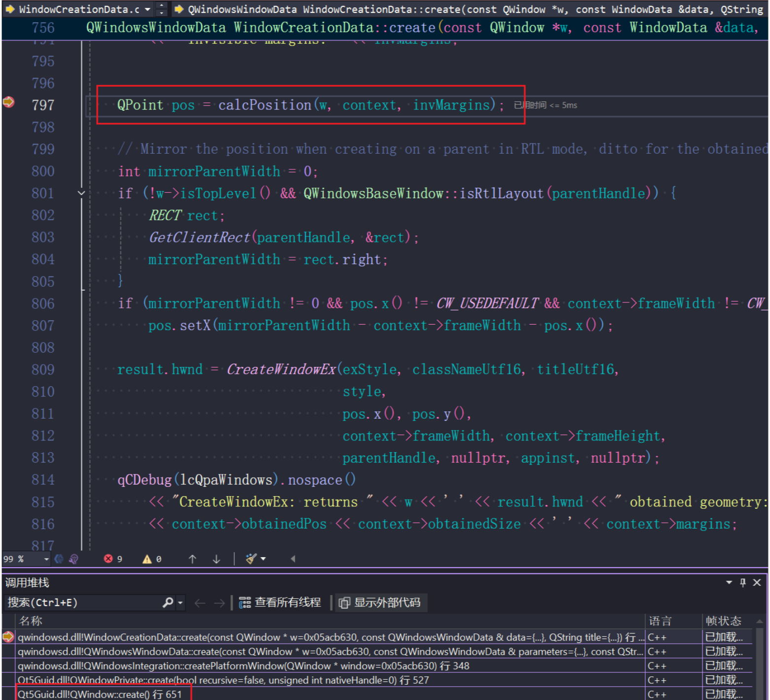Click qCDebug on line 814
770x700 pixels.
coord(144,480)
